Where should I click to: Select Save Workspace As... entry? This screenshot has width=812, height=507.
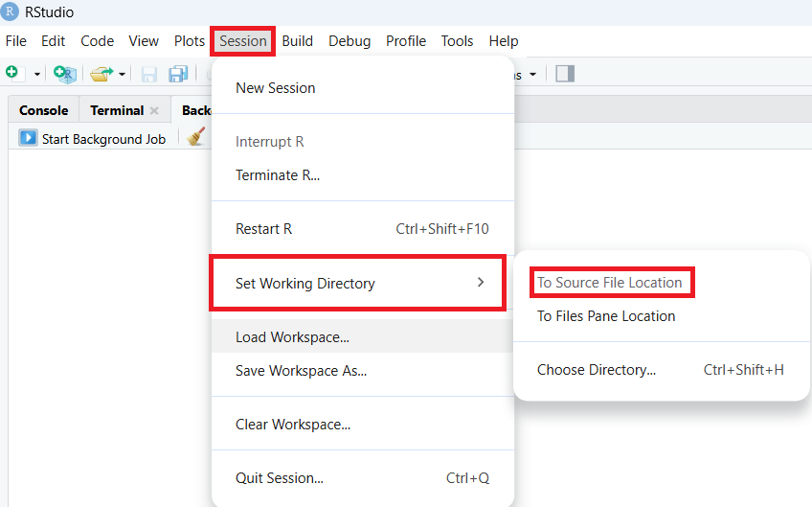[363, 371]
